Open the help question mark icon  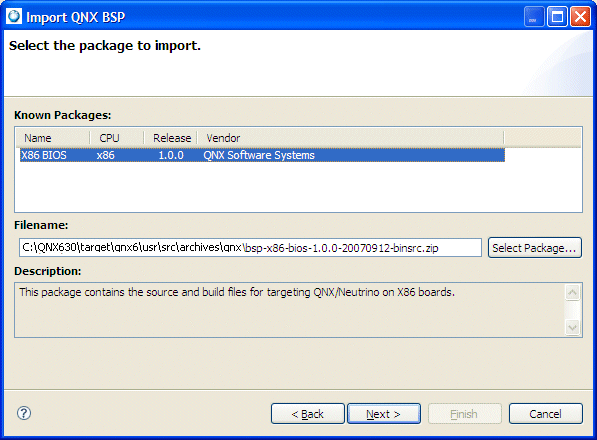point(24,413)
